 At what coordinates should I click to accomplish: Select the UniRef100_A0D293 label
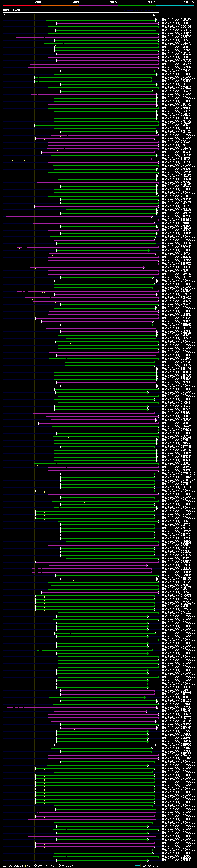coord(177,162)
